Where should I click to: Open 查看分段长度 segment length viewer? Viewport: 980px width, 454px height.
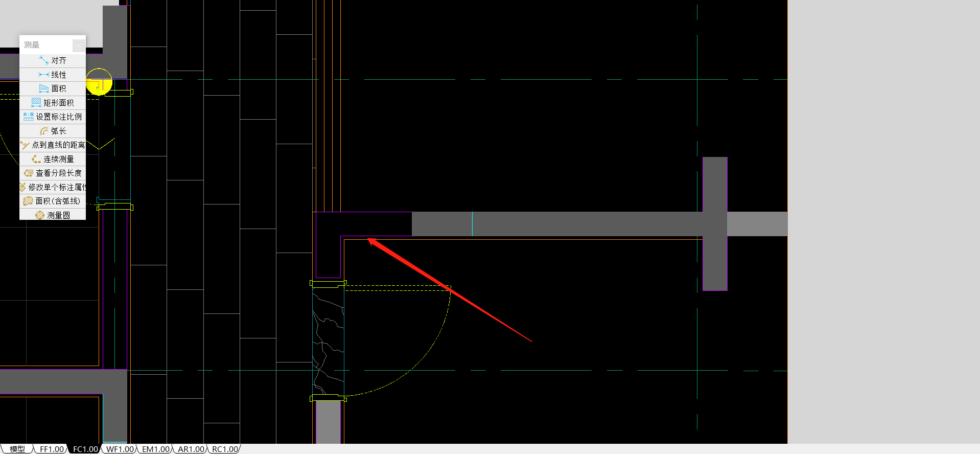tap(53, 173)
